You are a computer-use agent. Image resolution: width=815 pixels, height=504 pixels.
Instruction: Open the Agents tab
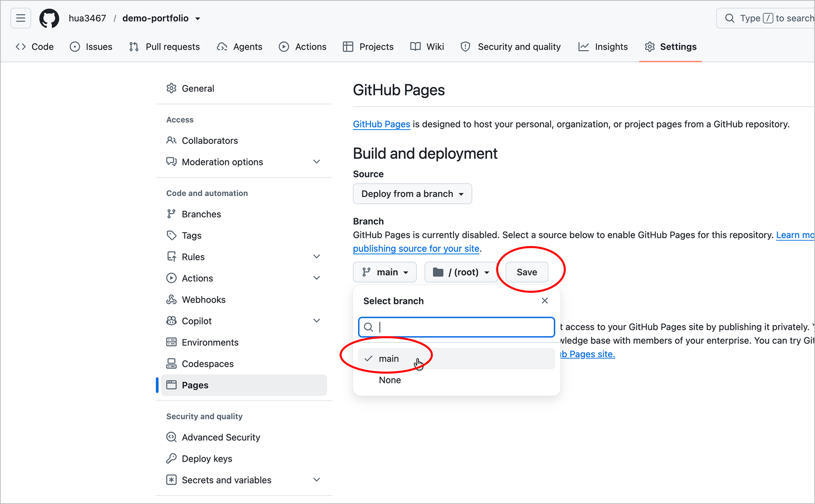tap(240, 47)
